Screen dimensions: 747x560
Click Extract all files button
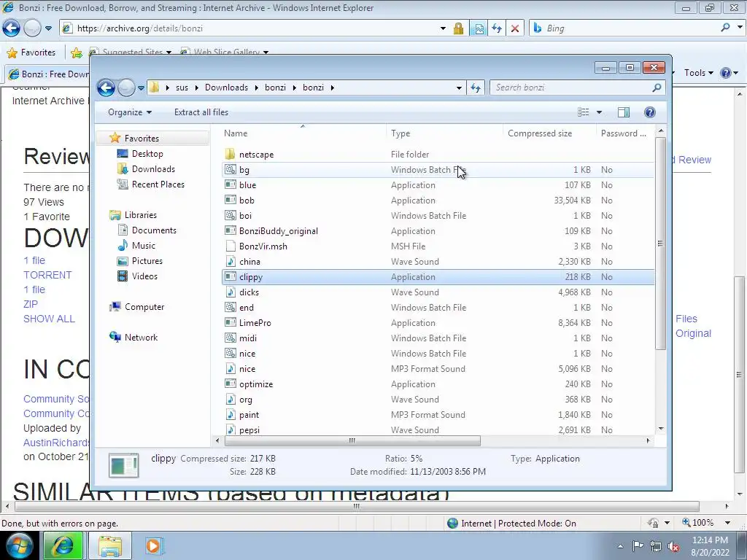tap(201, 112)
